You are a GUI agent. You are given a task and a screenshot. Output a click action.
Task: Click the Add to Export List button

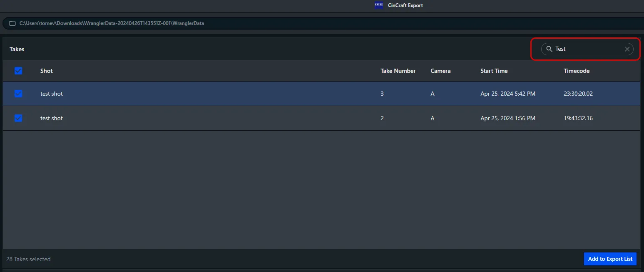coord(610,259)
